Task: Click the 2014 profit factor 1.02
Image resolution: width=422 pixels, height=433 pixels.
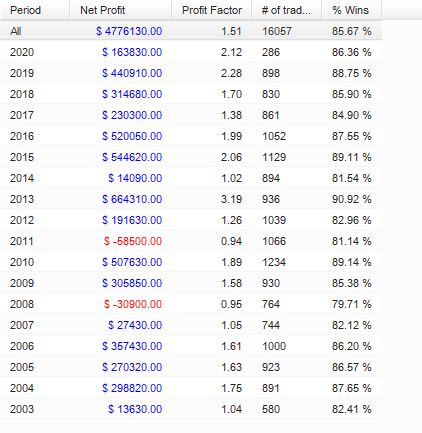Action: [x=231, y=178]
